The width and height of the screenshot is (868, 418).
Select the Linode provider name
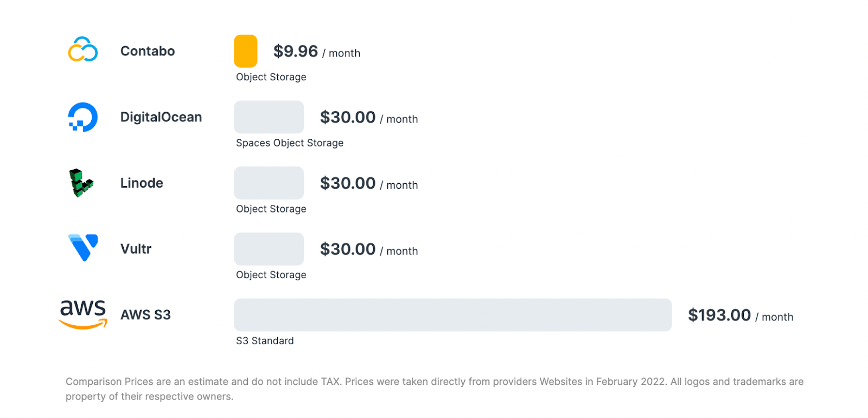click(x=142, y=183)
